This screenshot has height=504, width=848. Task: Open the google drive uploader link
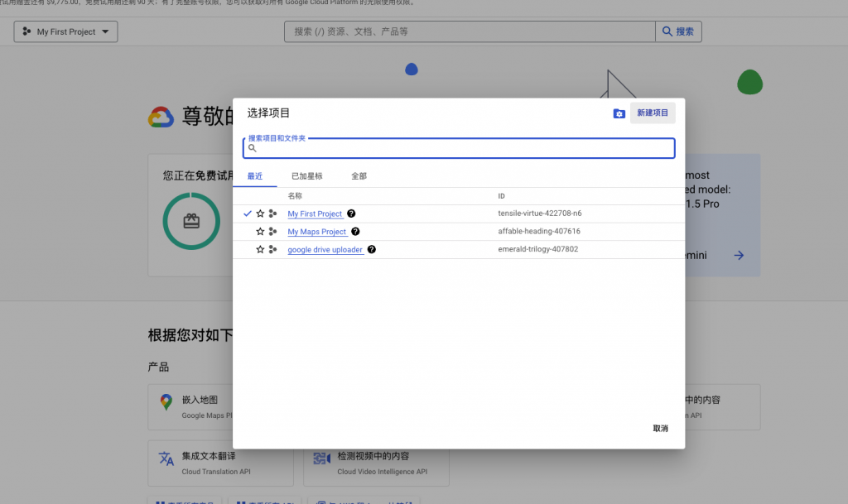coord(325,250)
